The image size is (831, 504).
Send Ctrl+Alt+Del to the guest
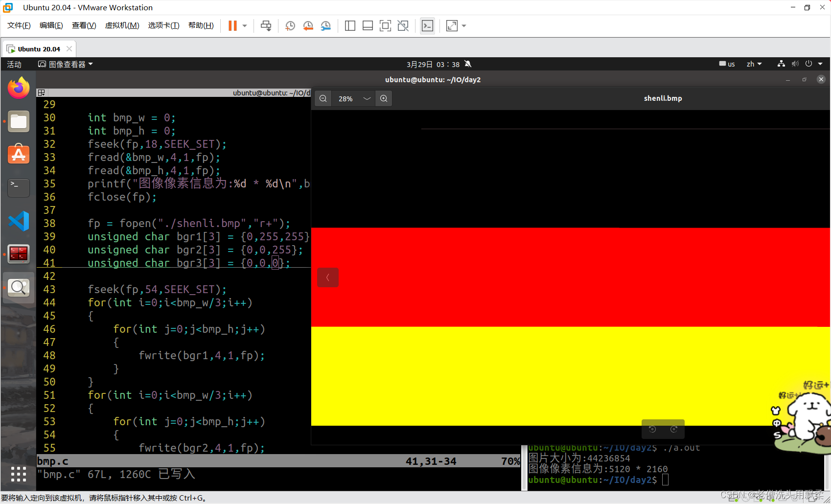pyautogui.click(x=266, y=25)
